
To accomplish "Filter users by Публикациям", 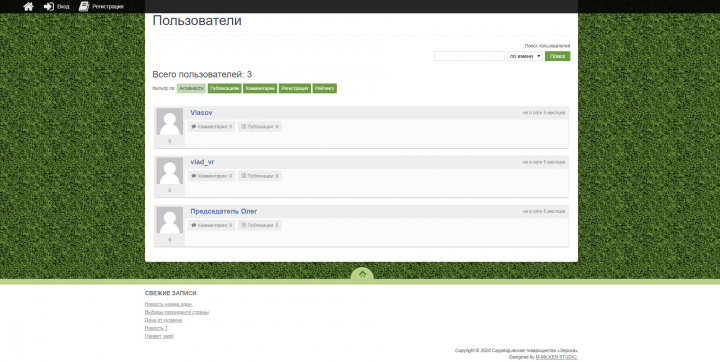I will click(x=225, y=88).
